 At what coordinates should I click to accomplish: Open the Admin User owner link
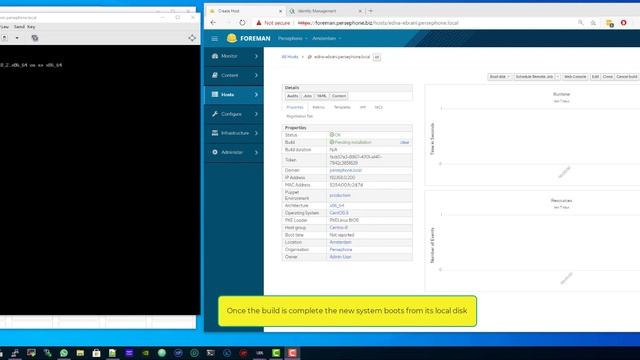click(x=340, y=257)
